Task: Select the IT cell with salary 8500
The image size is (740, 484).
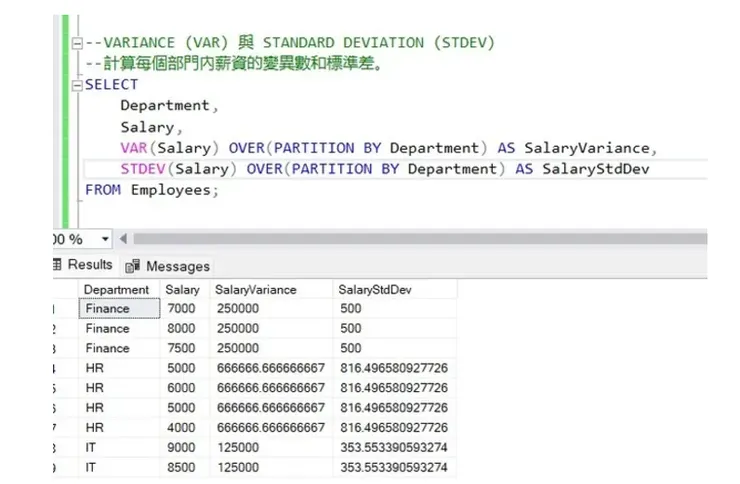Action: tap(119, 467)
